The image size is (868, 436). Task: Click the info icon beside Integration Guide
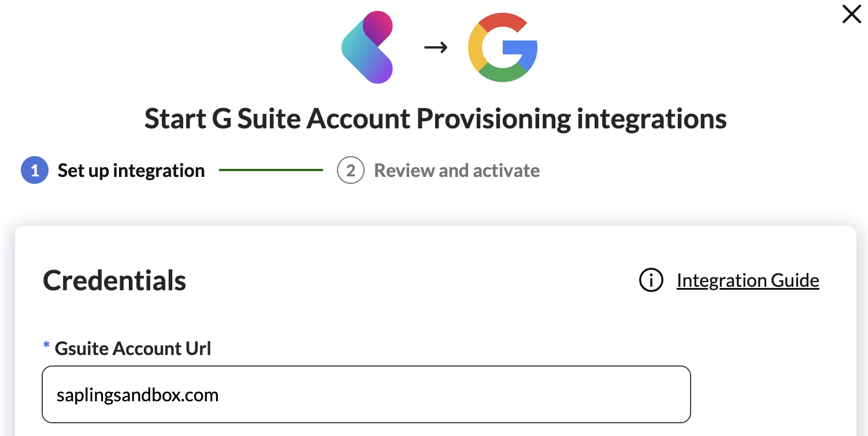pyautogui.click(x=651, y=280)
